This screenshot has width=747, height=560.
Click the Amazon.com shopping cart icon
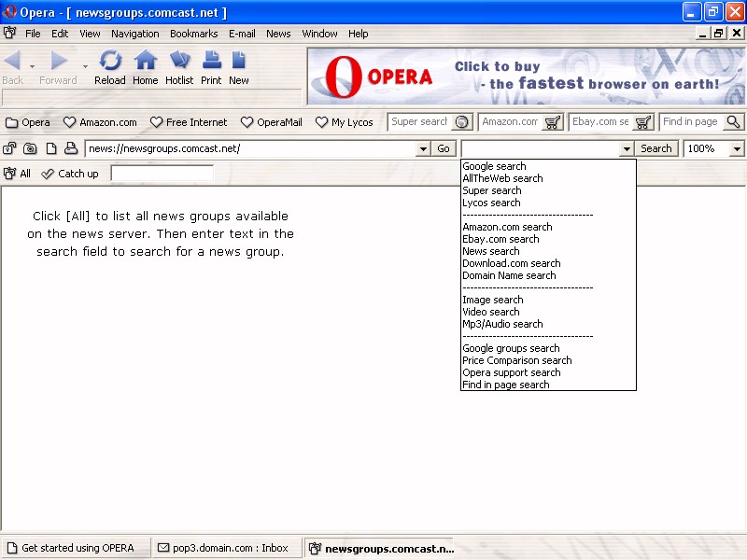tap(553, 122)
